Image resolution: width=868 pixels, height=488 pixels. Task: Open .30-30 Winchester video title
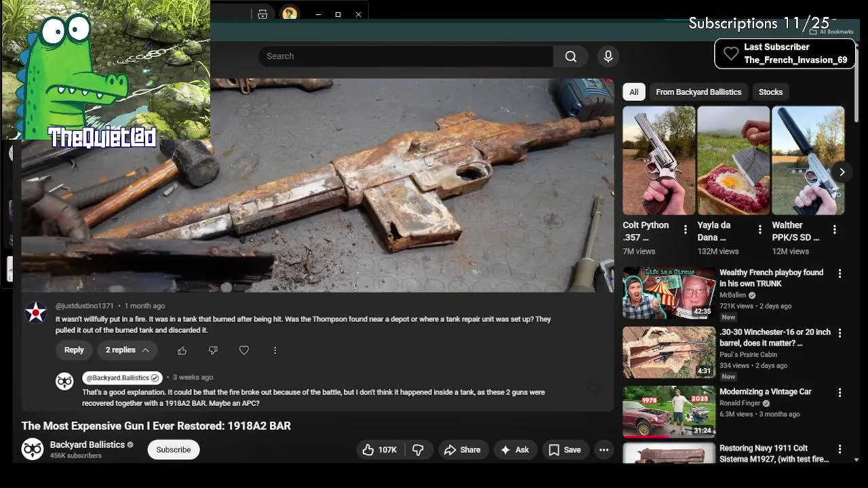point(775,338)
